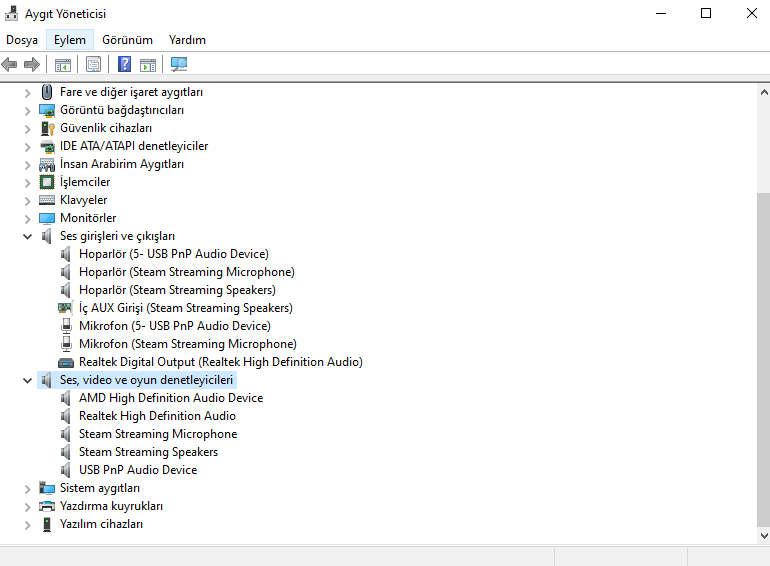Select the monitor icon of Monitörler
Viewport: 770px width, 566px height.
(47, 218)
